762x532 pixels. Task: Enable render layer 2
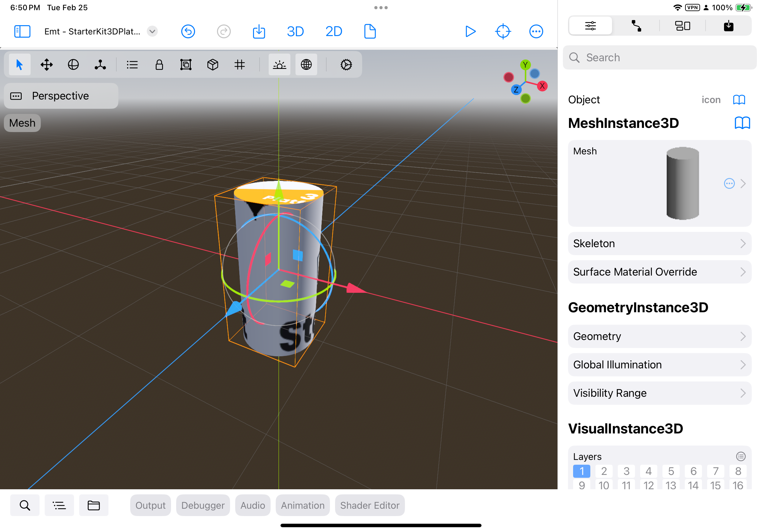tap(604, 471)
